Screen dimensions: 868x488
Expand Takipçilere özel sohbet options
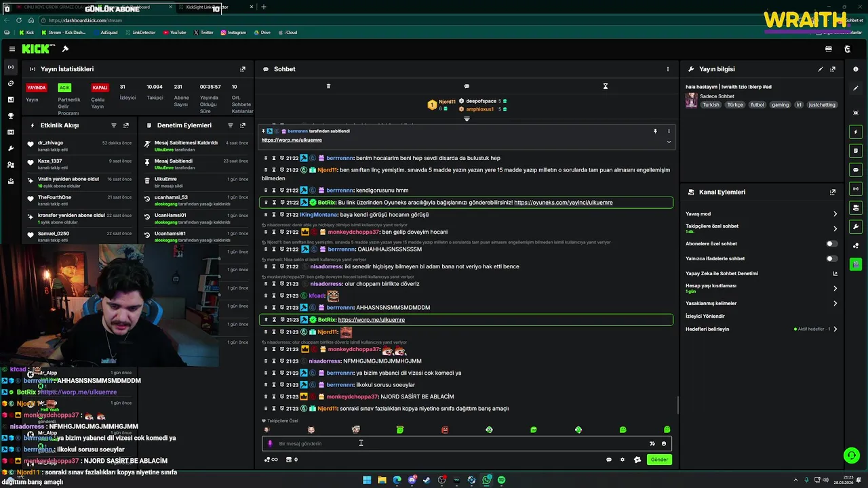coord(835,228)
